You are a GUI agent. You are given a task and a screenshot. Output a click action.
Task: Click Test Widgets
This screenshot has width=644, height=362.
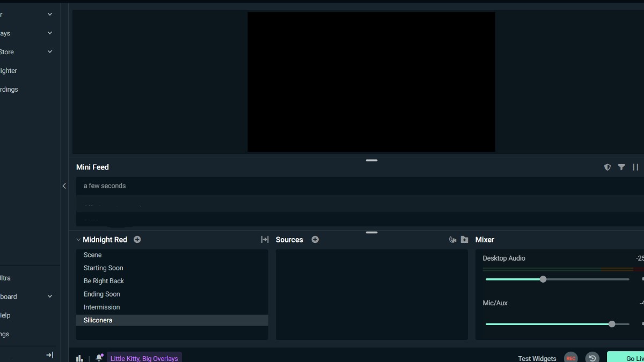click(x=537, y=358)
